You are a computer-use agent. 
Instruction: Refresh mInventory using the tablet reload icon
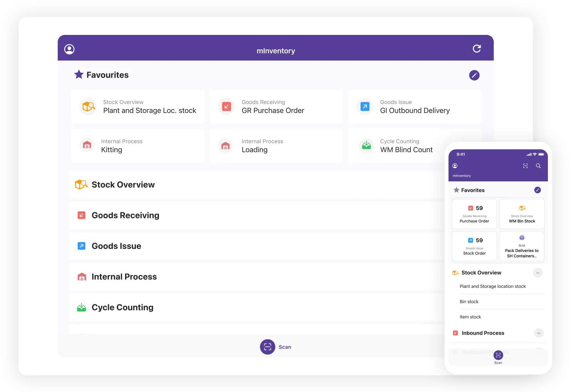(x=477, y=49)
